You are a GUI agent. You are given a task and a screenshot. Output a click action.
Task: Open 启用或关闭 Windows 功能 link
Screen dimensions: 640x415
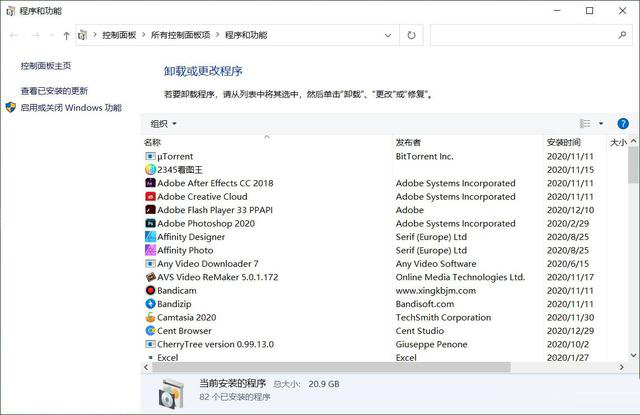(70, 108)
